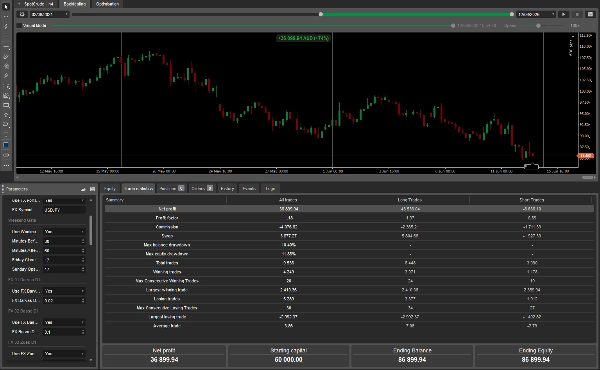Click the backtest range end handle
This screenshot has height=370, width=600.
pos(512,14)
